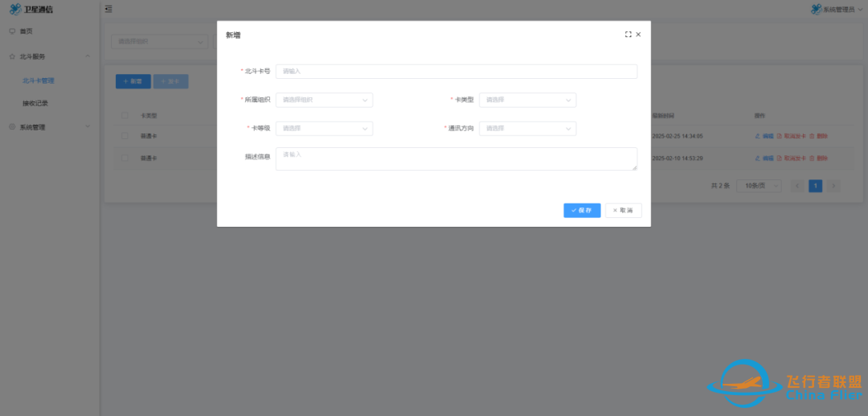Viewport: 868px width, 416px height.
Task: Open the 卡类型 dropdown
Action: (527, 101)
